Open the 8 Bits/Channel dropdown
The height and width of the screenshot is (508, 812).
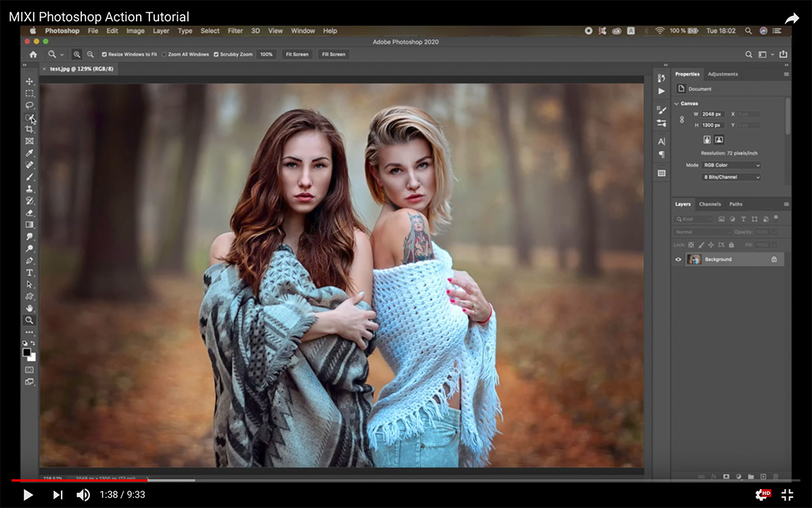(731, 177)
